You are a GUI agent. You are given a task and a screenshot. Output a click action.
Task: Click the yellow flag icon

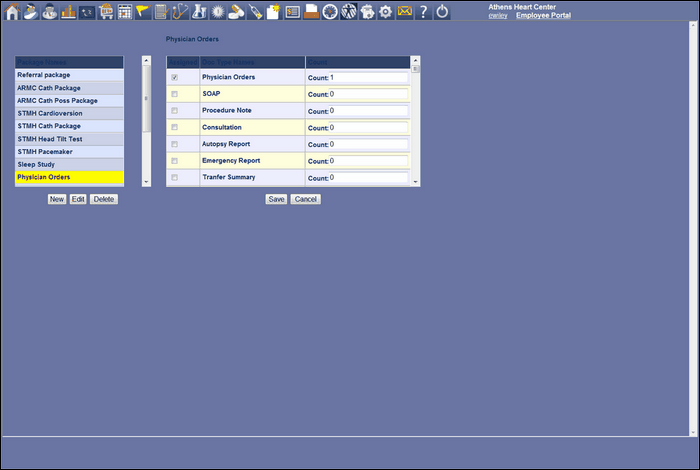pyautogui.click(x=143, y=12)
